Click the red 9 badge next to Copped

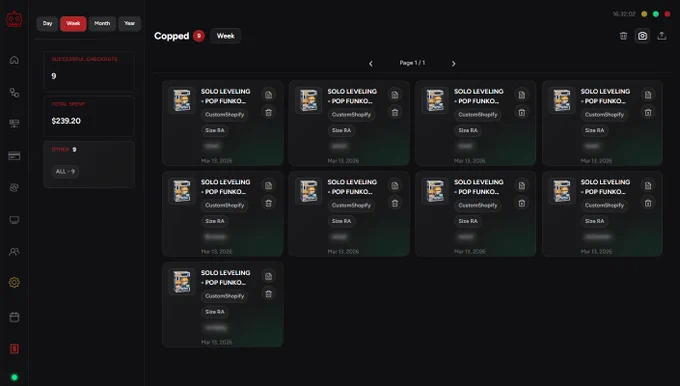click(x=199, y=36)
